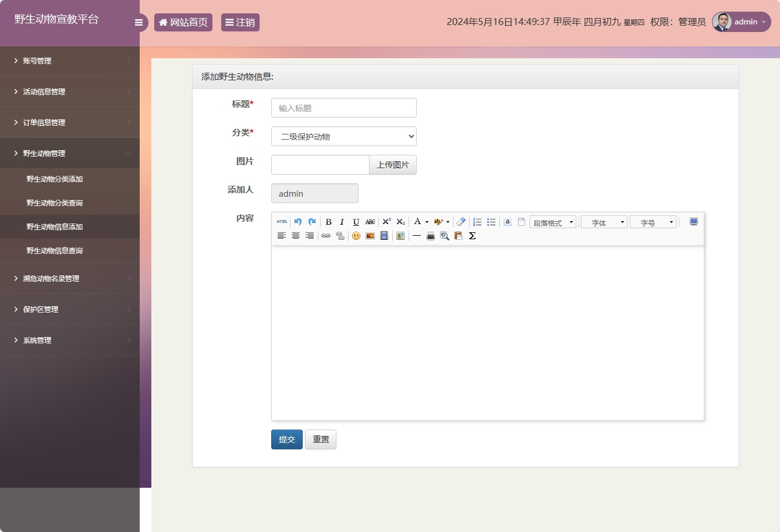Click the insert hyperlink icon
This screenshot has height=532, width=780.
click(326, 236)
